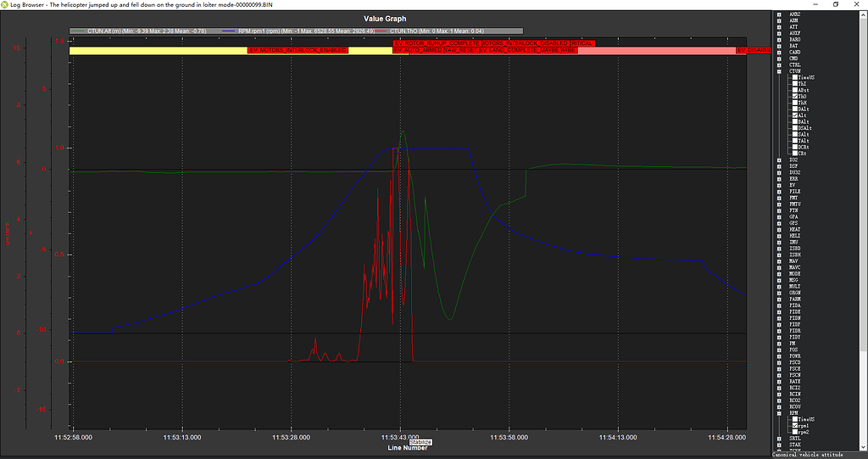Uncheck the Alt checkbox under CTUN

coord(794,115)
